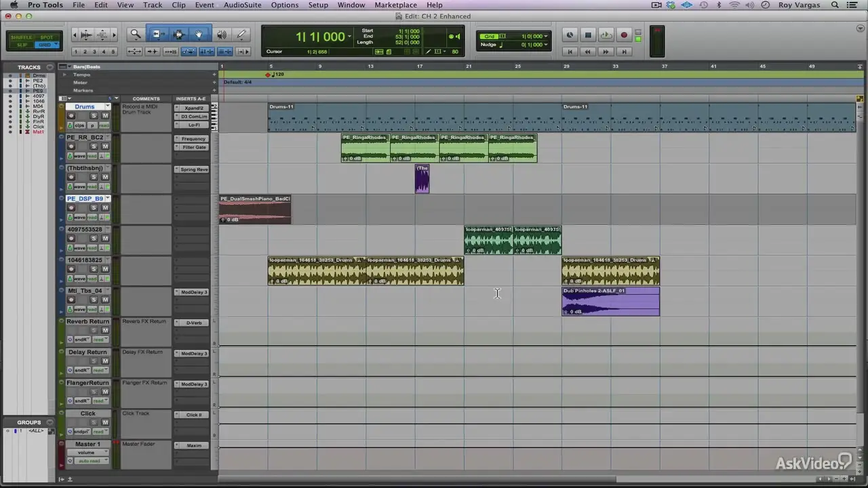868x488 pixels.
Task: Toggle Tab to Transients button
Action: [153, 52]
